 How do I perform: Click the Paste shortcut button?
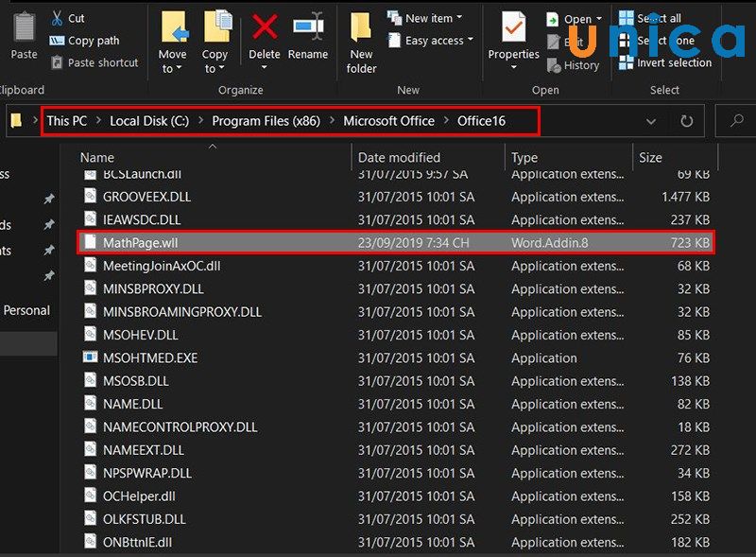click(x=94, y=62)
